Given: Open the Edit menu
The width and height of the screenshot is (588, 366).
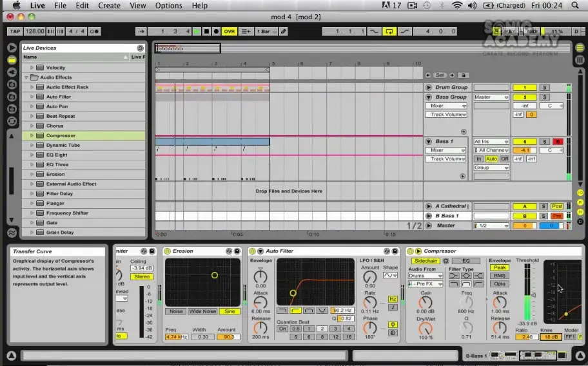Looking at the screenshot, I should coord(82,5).
